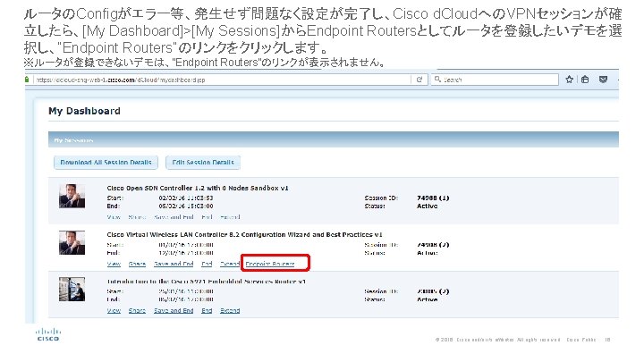This screenshot has width=644, height=362.
Task: Open the bookmarks list icon beside the star
Action: point(585,80)
